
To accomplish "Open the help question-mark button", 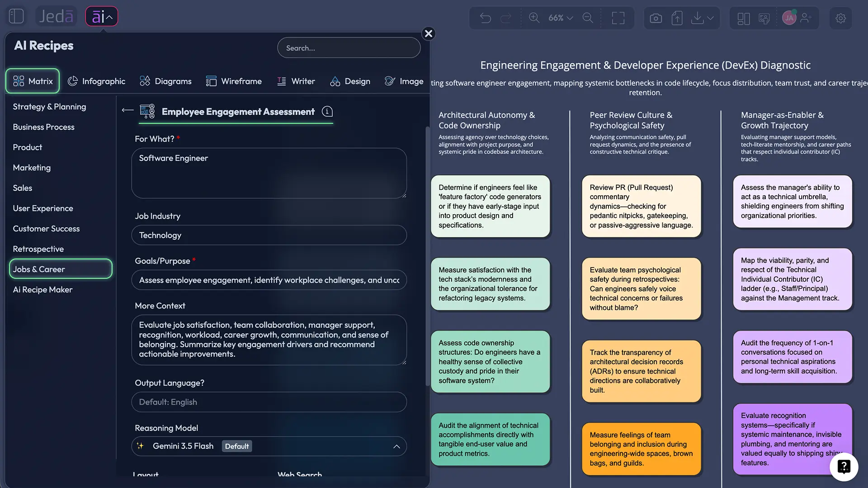I will [x=844, y=467].
